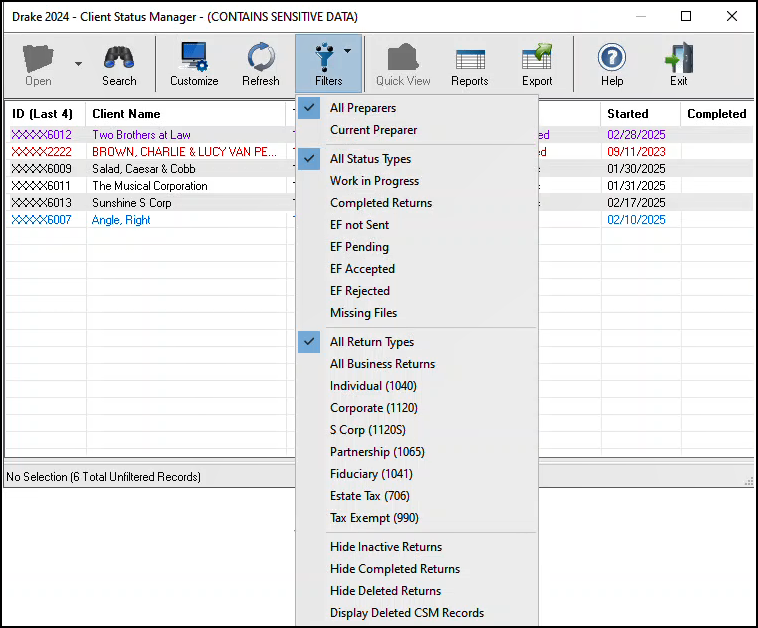
Task: Filter by Estate Tax (706)
Action: 417,496
